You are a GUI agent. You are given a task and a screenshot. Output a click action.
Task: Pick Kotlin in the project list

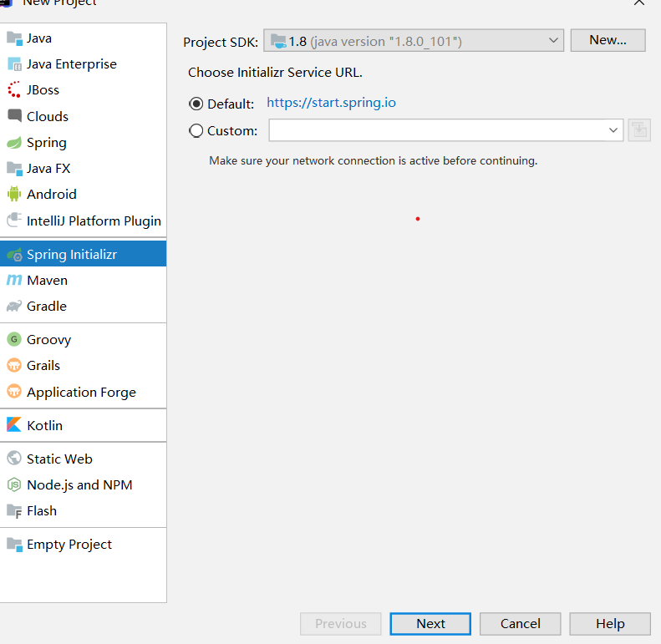(83, 425)
